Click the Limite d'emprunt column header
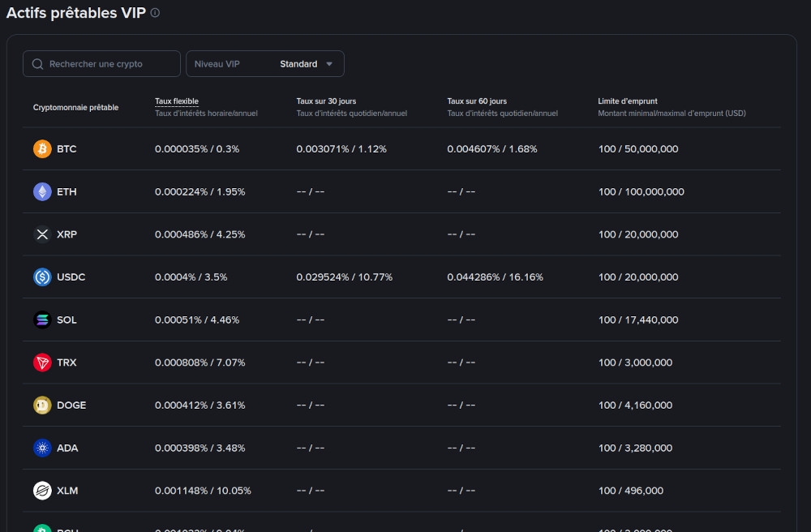 click(629, 101)
